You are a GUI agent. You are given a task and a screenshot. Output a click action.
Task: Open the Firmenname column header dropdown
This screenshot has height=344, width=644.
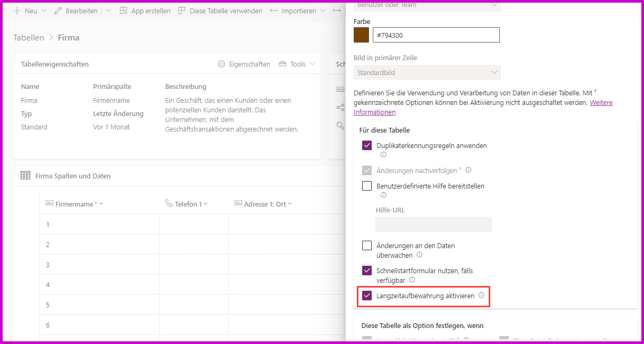[101, 204]
